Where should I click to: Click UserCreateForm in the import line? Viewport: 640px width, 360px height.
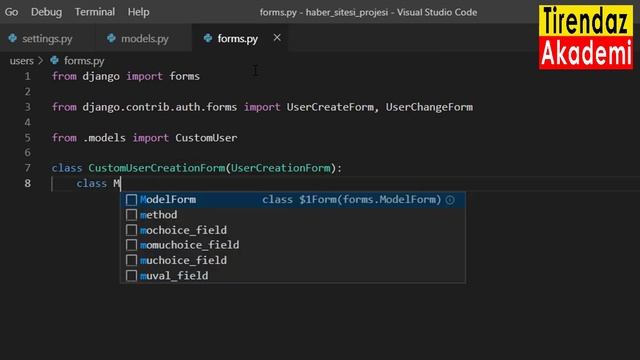(330, 107)
